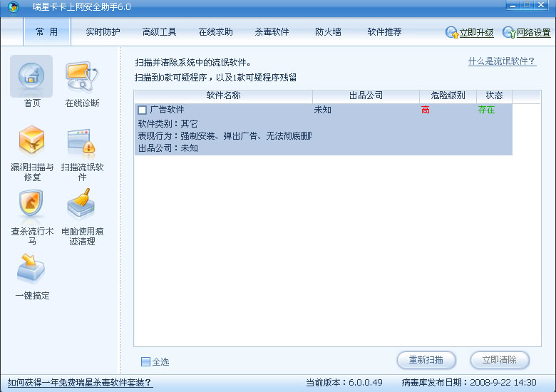The width and height of the screenshot is (556, 392).
Task: Click the 软件类别:其它 detail line
Action: tap(168, 124)
